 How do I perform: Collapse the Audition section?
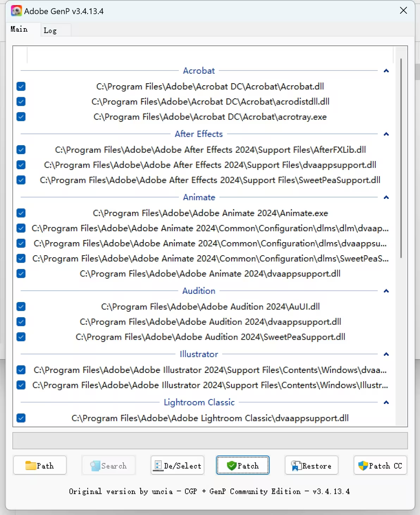pos(386,291)
